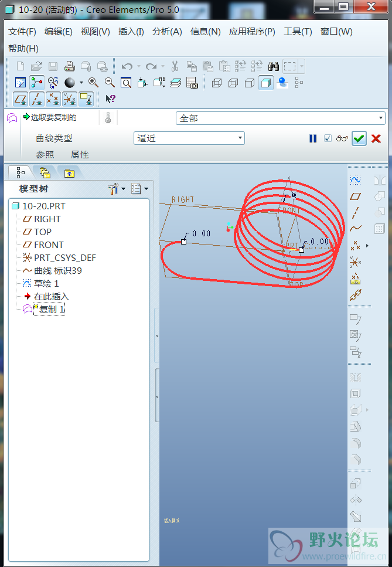Toggle annotation element display
This screenshot has height=567, width=392.
pos(86,99)
